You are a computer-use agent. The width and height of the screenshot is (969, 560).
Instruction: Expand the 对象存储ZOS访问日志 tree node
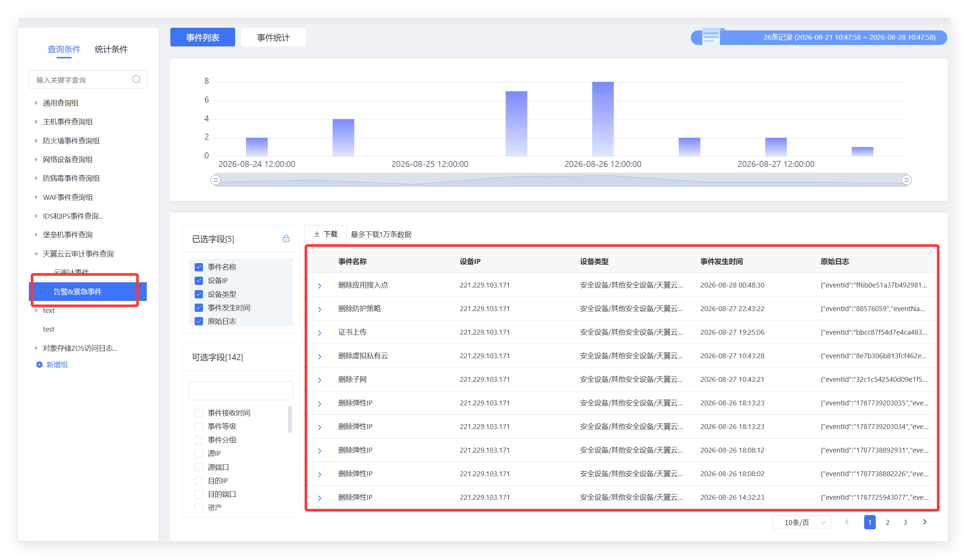click(x=36, y=348)
